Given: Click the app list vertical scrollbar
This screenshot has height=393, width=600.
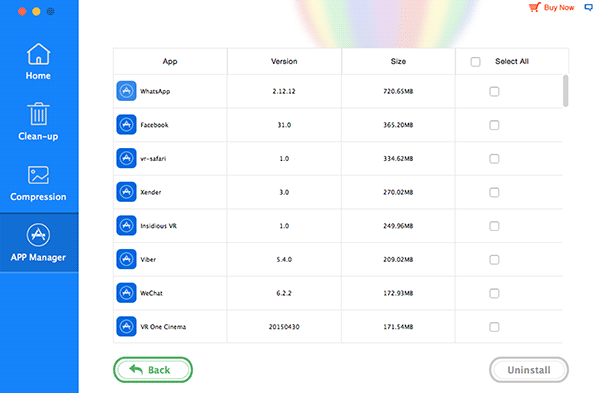Looking at the screenshot, I should [566, 91].
